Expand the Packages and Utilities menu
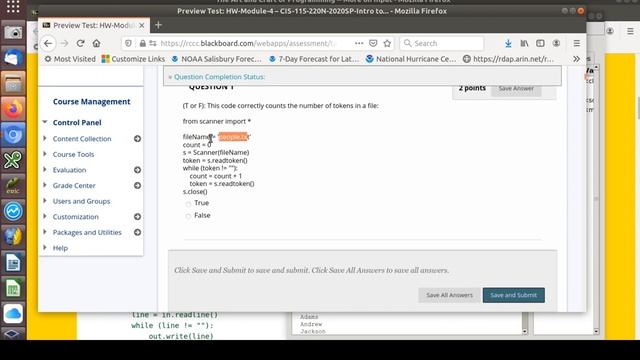The width and height of the screenshot is (640, 360). coord(45,232)
